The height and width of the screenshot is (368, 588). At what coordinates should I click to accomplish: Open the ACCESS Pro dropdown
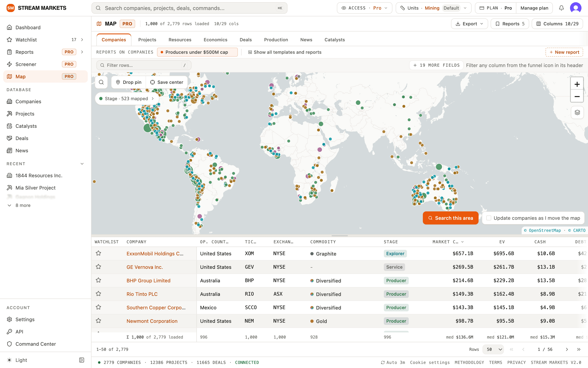pos(364,8)
